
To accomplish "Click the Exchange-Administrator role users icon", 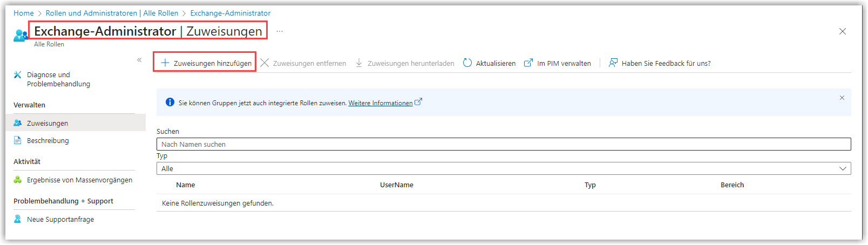I will (x=21, y=36).
